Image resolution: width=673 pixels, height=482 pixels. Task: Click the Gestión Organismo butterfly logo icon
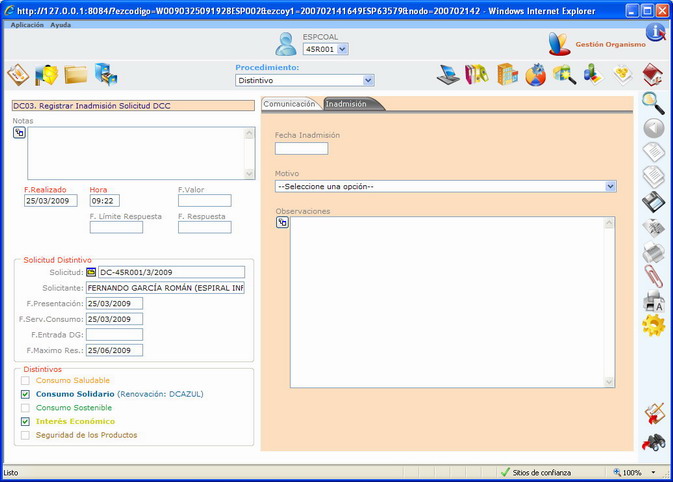[559, 44]
